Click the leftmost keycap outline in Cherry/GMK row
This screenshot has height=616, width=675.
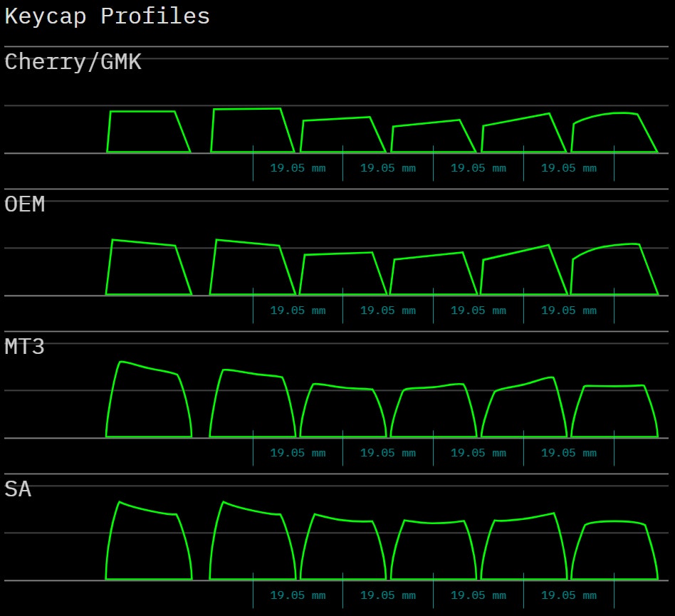(x=147, y=132)
